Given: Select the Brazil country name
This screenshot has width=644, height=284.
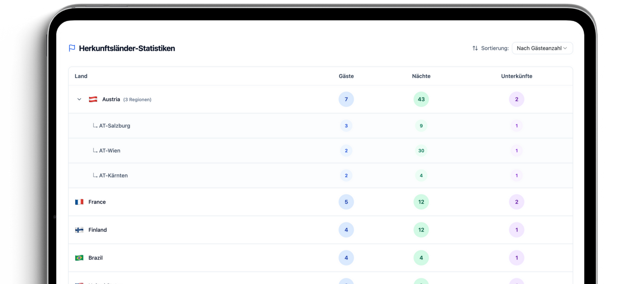Looking at the screenshot, I should point(96,258).
